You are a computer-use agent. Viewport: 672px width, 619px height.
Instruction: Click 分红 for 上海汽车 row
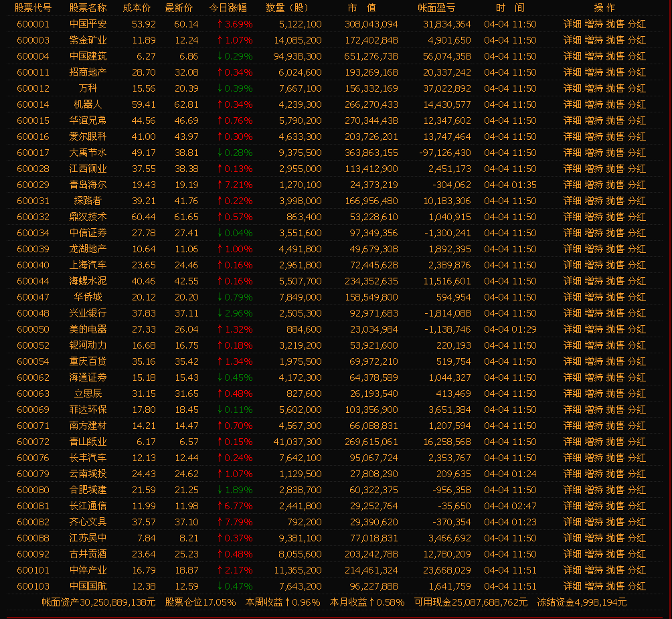click(x=637, y=265)
